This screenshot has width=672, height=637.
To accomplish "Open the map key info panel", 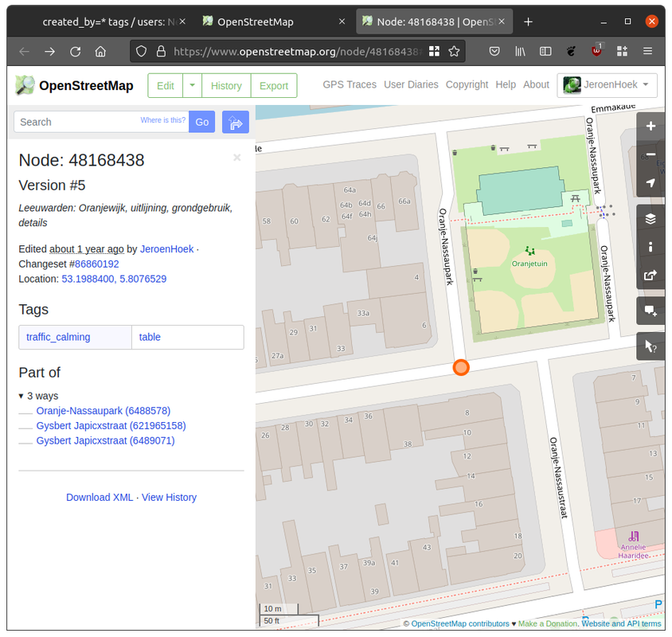I will [x=651, y=247].
